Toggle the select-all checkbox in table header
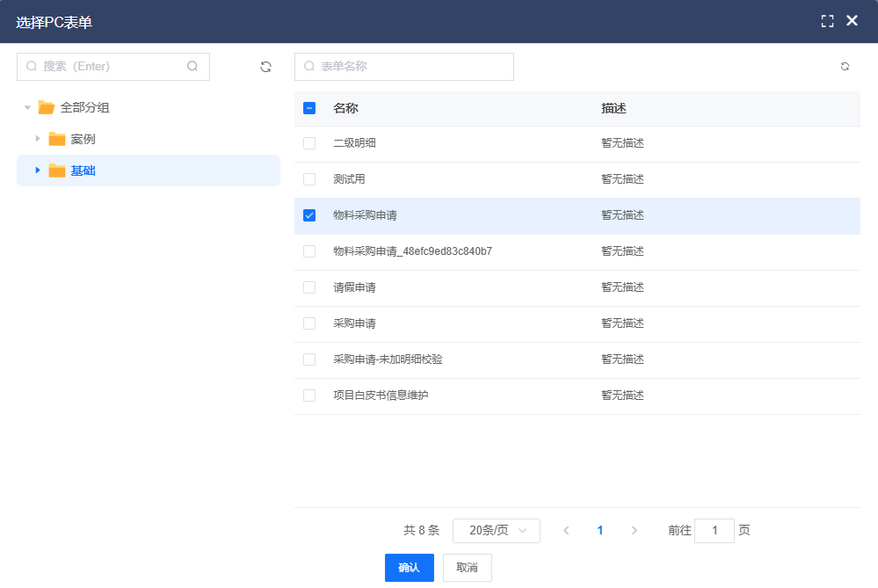This screenshot has width=878, height=588. (x=309, y=108)
